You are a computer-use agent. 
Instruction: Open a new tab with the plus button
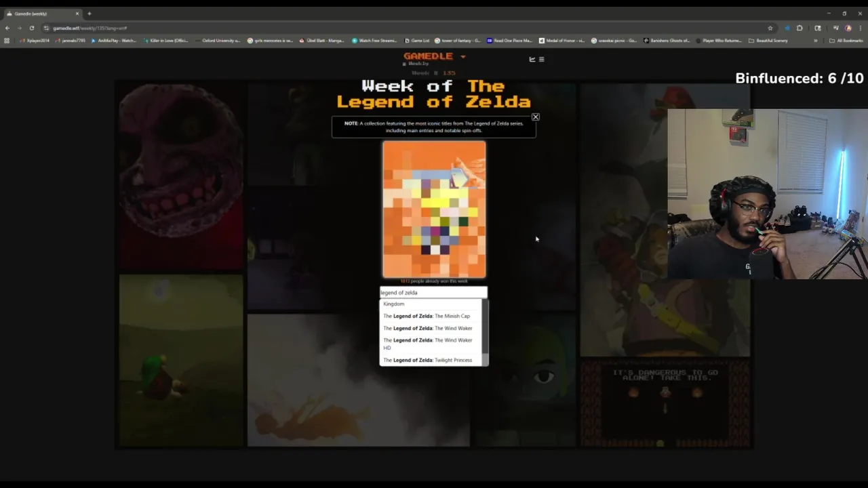pyautogui.click(x=89, y=14)
